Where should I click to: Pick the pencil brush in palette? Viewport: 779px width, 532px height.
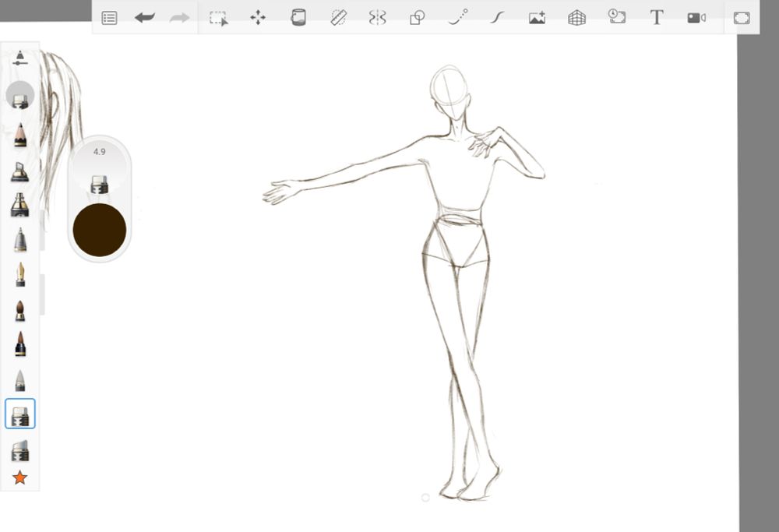coord(20,135)
